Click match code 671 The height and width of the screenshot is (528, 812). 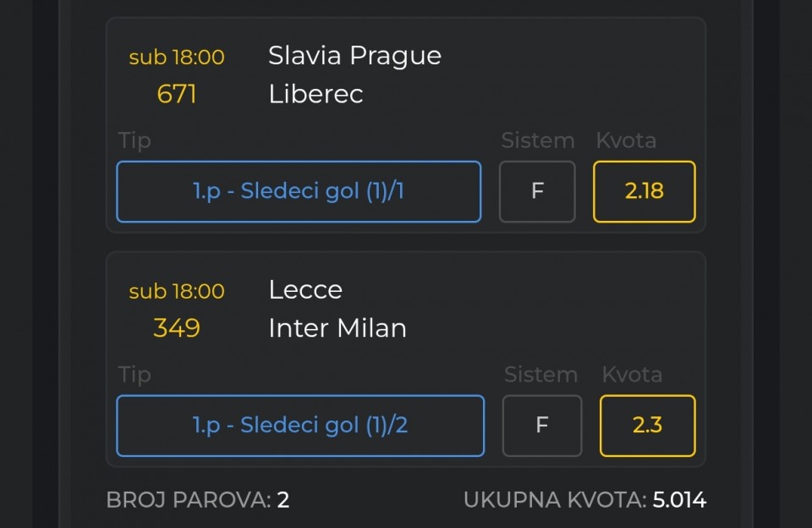click(177, 94)
